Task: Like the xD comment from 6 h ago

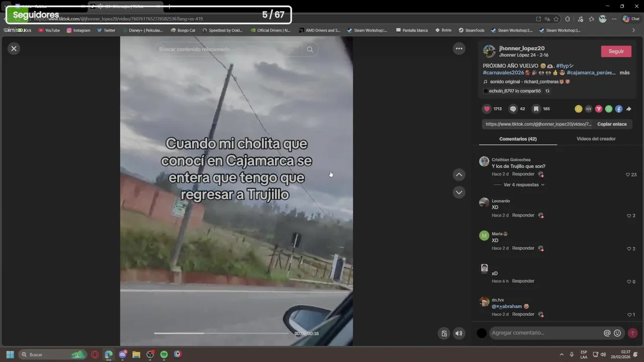Action: (x=629, y=282)
